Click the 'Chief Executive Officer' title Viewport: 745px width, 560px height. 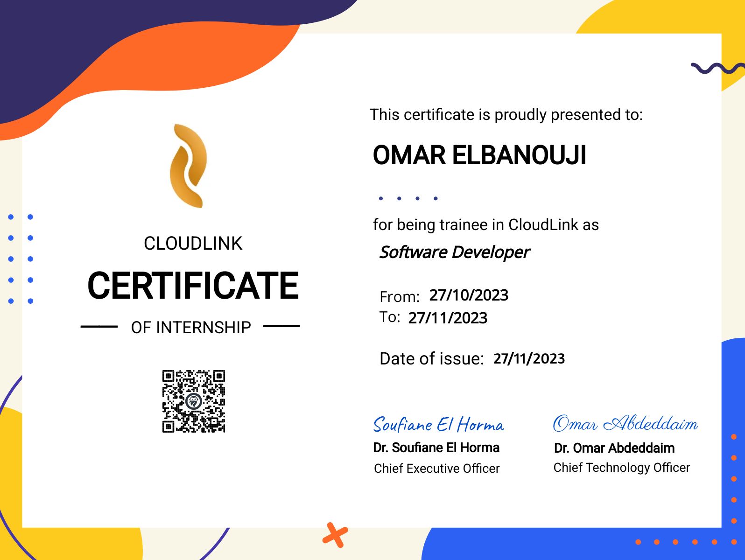436,469
